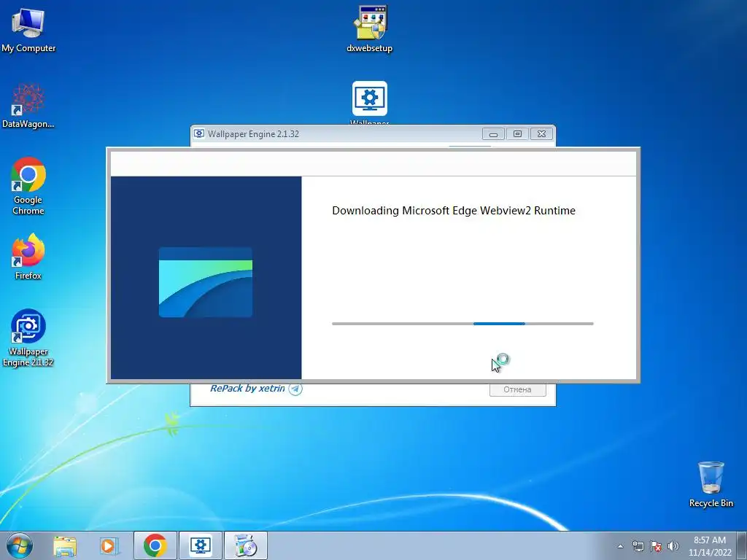Viewport: 747px width, 560px height.
Task: Launch Firefox desktop shortcut
Action: pos(28,256)
